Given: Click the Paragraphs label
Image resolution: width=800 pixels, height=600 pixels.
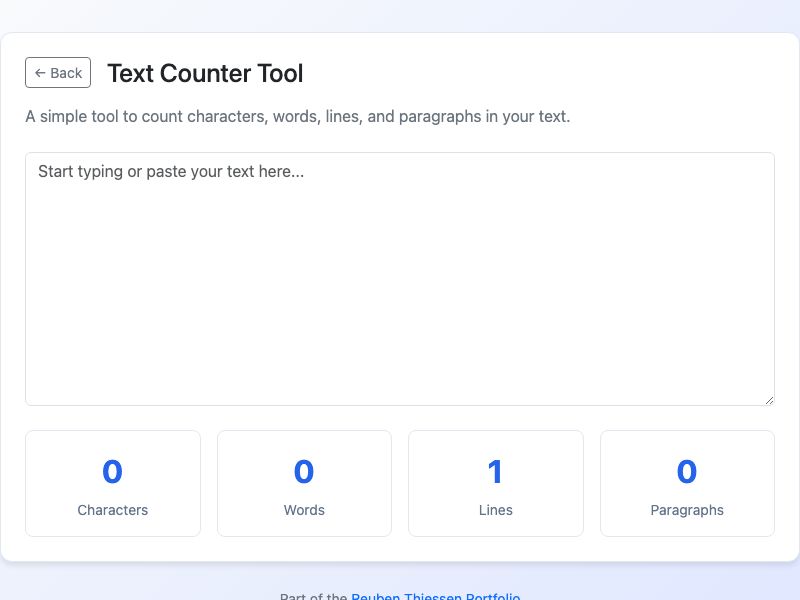Looking at the screenshot, I should point(687,510).
